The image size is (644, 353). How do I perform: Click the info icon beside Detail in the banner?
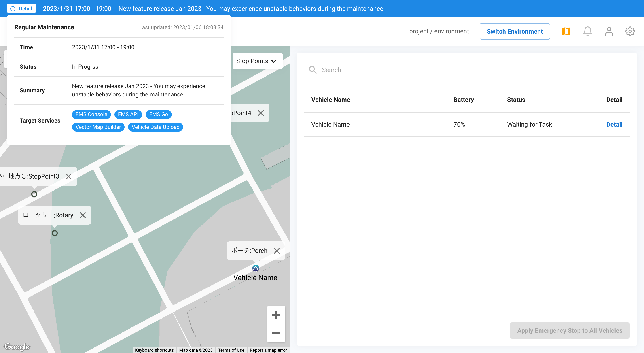[x=13, y=8]
